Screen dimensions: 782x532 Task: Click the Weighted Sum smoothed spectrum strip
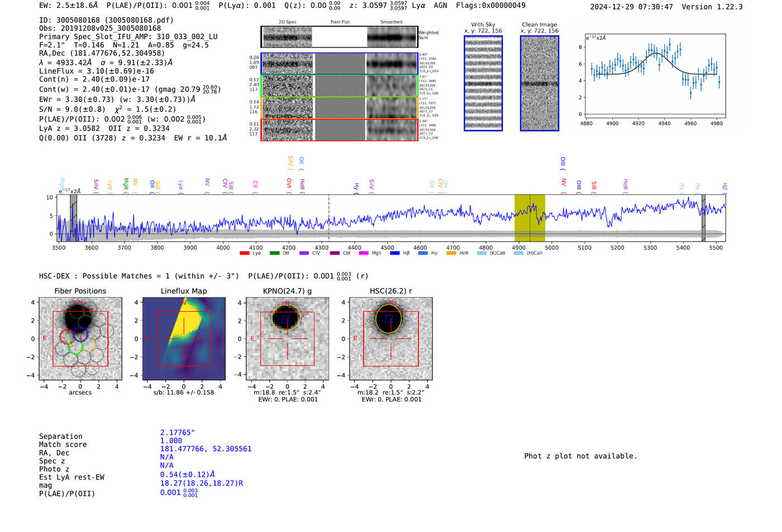392,37
